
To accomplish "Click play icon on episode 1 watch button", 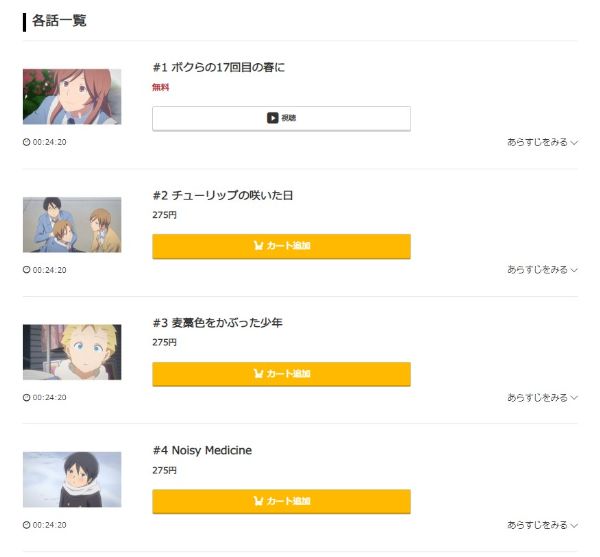I will point(272,118).
